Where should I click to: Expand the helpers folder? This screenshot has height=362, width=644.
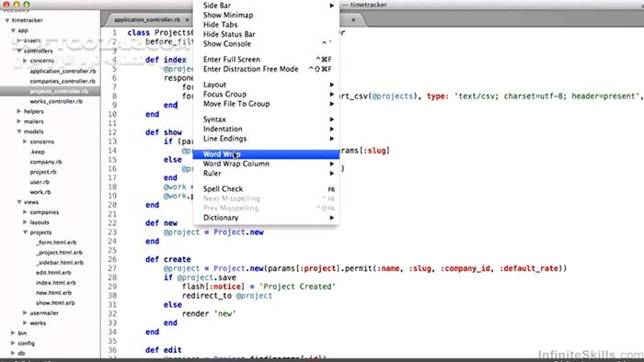[19, 111]
